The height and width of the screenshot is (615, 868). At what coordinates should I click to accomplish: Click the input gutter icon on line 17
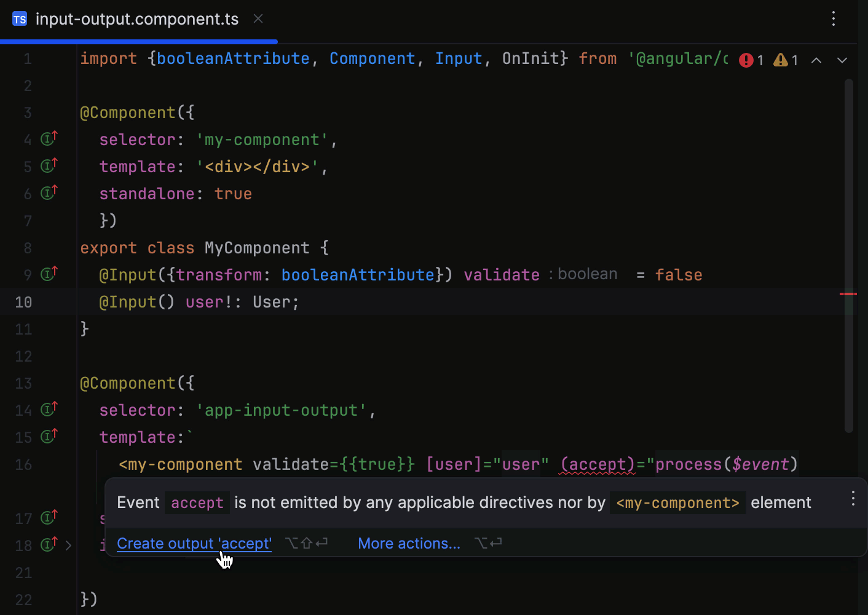tap(49, 517)
